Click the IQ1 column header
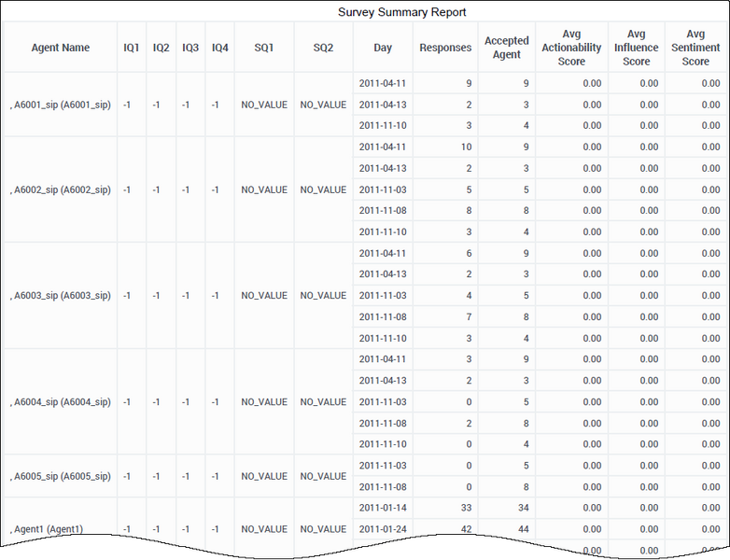 [x=132, y=48]
